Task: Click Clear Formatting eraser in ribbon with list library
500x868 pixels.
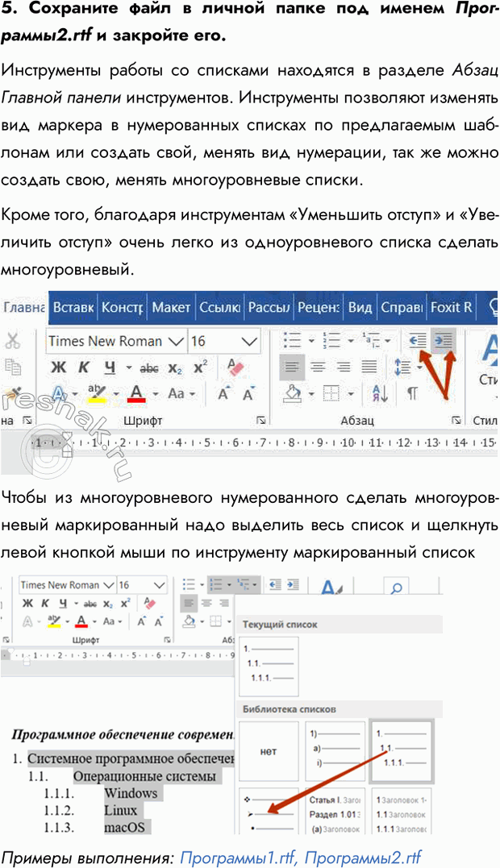Action: pos(149,602)
